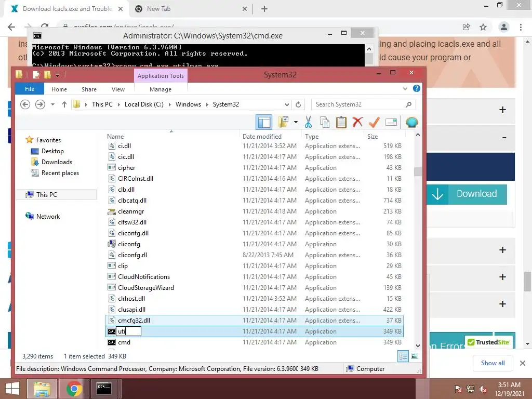Bookmark page with Chrome star icon
The image size is (532, 399).
[x=483, y=27]
